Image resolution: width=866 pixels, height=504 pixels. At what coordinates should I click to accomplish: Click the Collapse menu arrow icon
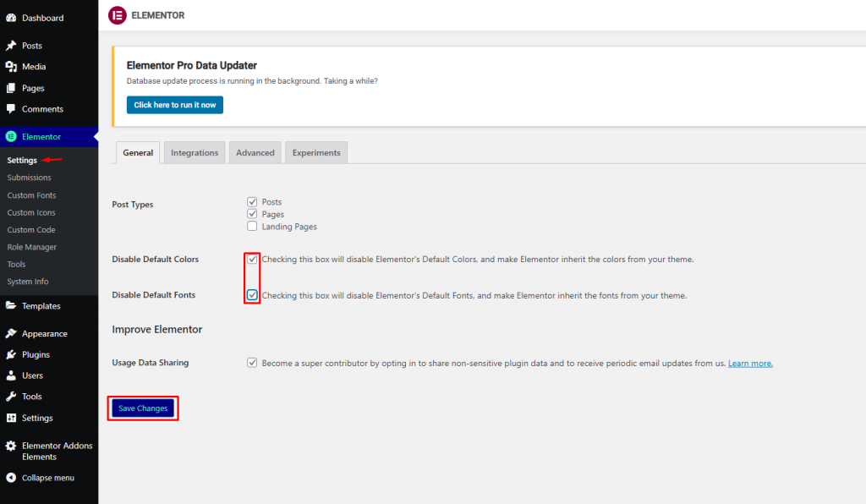[x=11, y=478]
